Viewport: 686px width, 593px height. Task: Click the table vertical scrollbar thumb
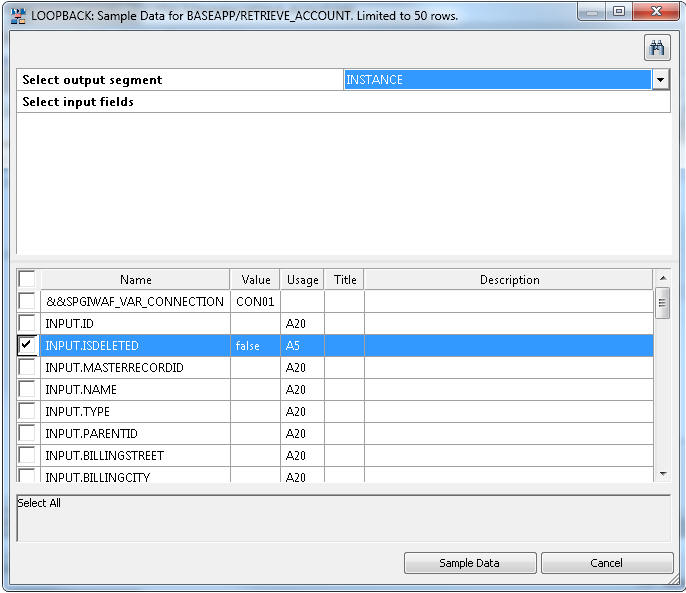[x=663, y=303]
